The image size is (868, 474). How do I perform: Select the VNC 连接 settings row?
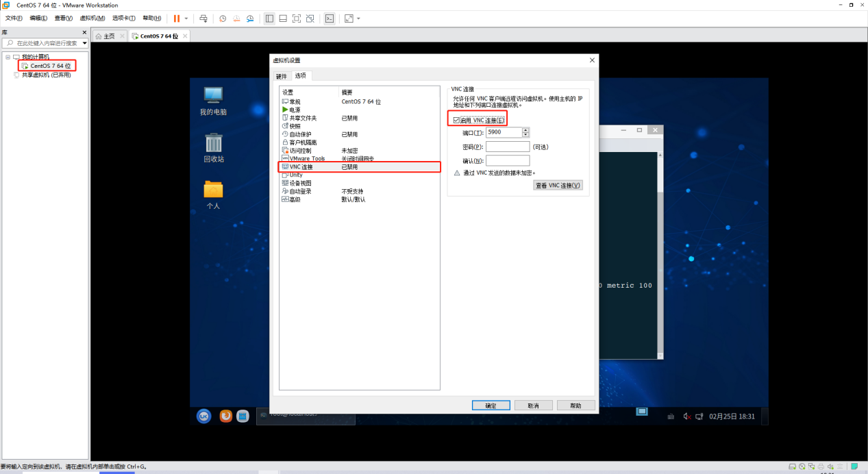[x=360, y=167]
